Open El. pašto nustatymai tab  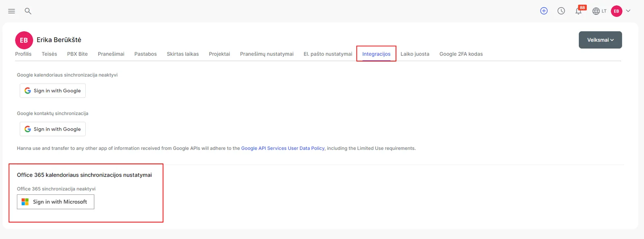(328, 54)
